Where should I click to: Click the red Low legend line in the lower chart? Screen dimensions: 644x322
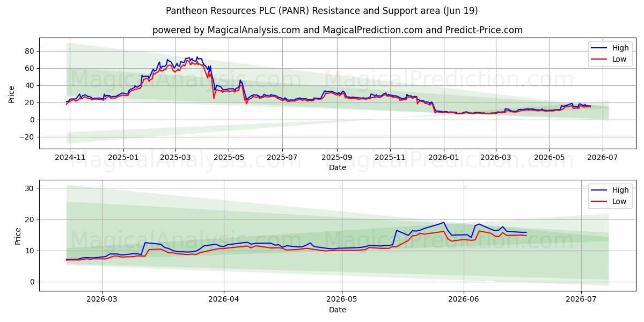pyautogui.click(x=599, y=202)
